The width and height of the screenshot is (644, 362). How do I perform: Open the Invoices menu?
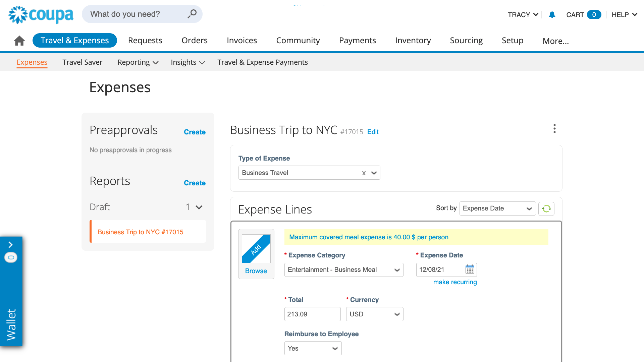(x=241, y=40)
